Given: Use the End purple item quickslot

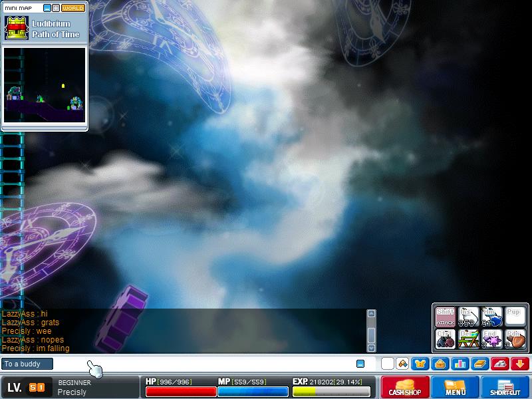Looking at the screenshot, I should click(x=491, y=339).
